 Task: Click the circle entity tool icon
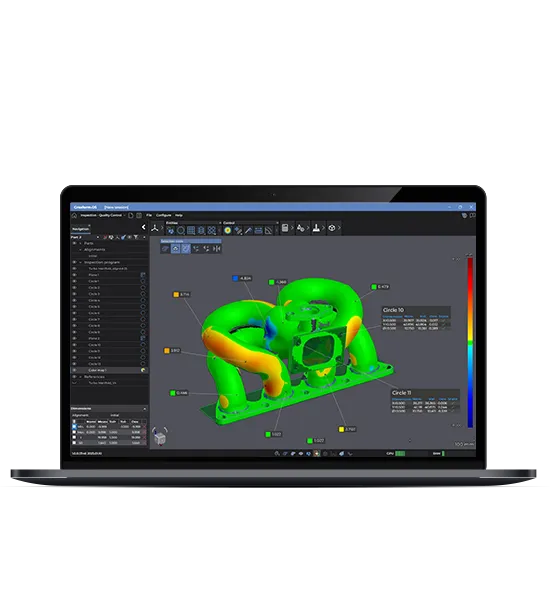coord(181,230)
